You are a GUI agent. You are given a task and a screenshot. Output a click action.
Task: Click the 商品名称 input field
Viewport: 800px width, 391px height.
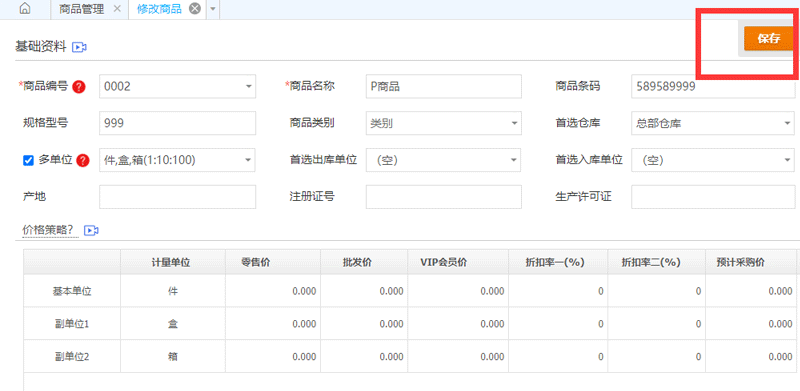444,87
